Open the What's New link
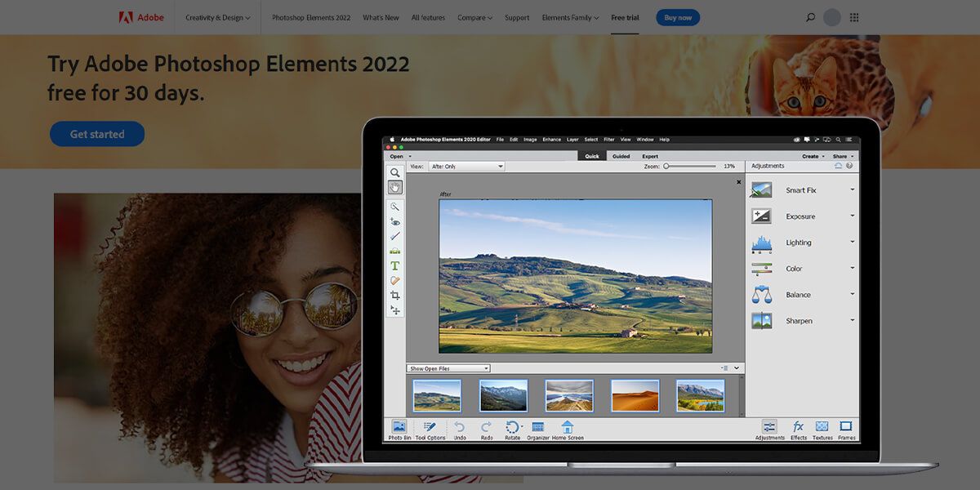This screenshot has width=980, height=490. [x=381, y=17]
